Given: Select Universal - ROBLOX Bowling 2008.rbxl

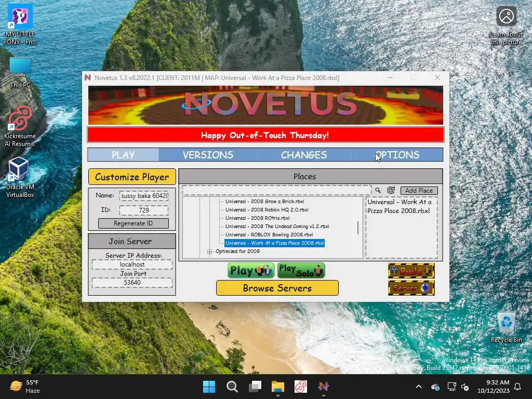Looking at the screenshot, I should pyautogui.click(x=269, y=234).
